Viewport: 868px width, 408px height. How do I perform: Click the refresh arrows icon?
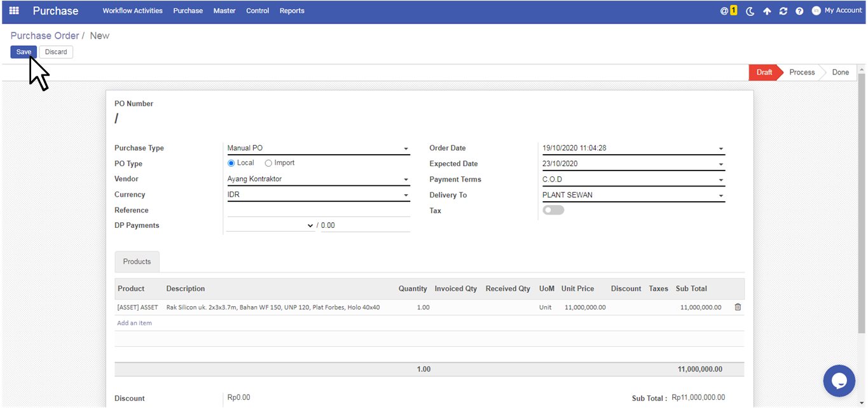click(x=783, y=11)
